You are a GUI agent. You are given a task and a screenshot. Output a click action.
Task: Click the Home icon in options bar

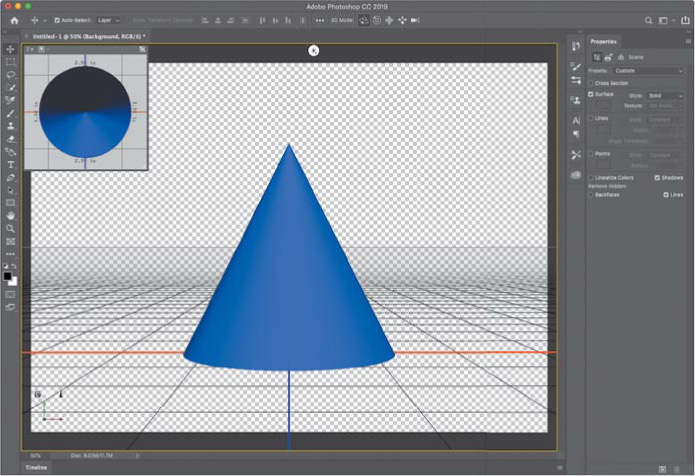[x=14, y=20]
